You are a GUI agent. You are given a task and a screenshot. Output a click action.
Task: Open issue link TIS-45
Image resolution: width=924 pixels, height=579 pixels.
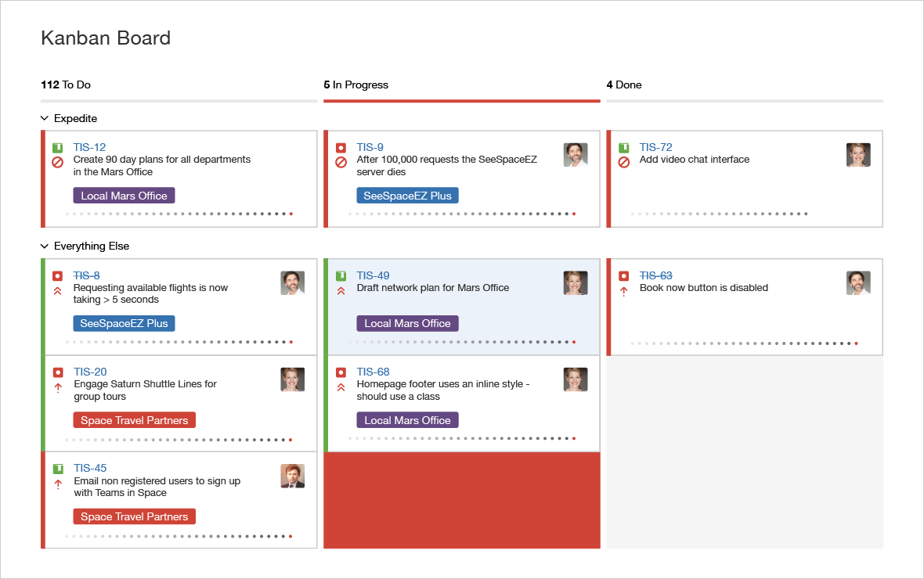(90, 468)
